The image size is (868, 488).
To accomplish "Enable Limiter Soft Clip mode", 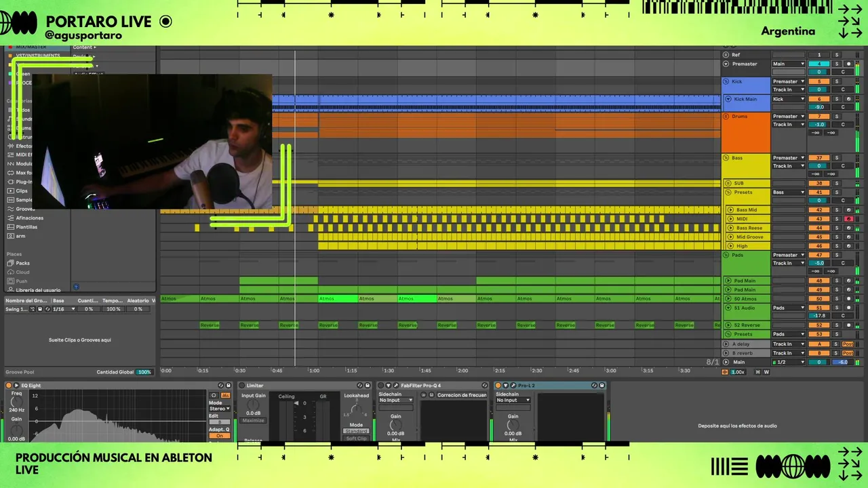I will click(356, 439).
